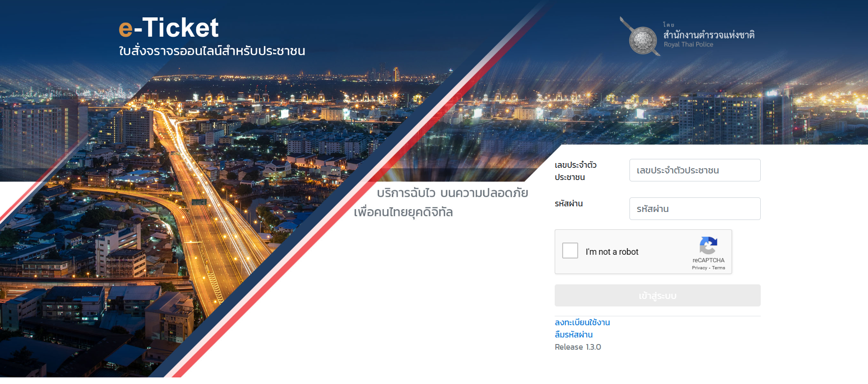Click the เลขประจำตัวประชาชน field label

click(575, 171)
